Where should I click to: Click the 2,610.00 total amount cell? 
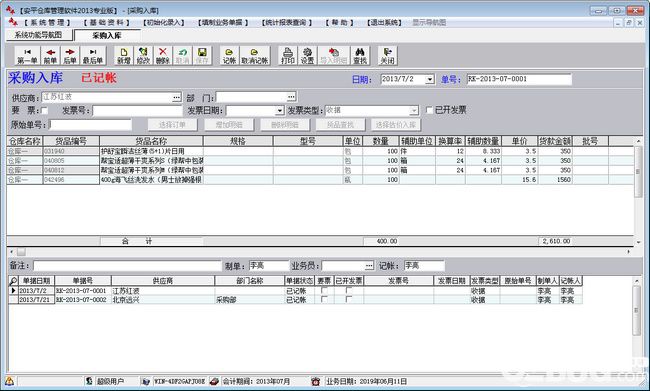pyautogui.click(x=556, y=241)
